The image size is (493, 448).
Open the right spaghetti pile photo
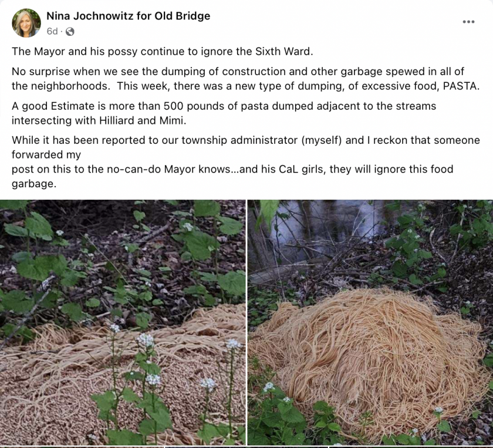(x=370, y=322)
